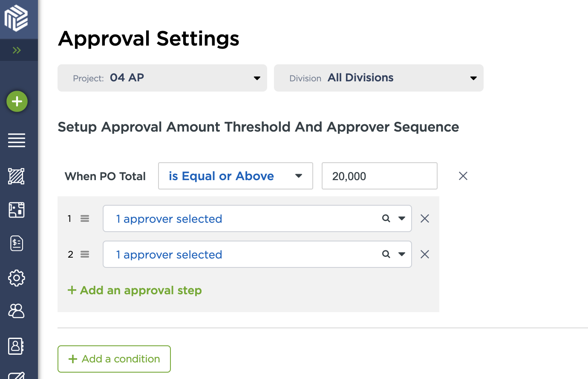Remove the 20,000 threshold condition
The height and width of the screenshot is (379, 588).
coord(463,176)
